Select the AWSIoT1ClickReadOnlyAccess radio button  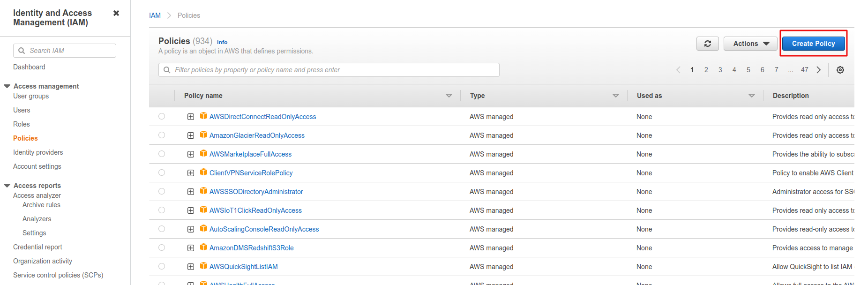point(162,210)
